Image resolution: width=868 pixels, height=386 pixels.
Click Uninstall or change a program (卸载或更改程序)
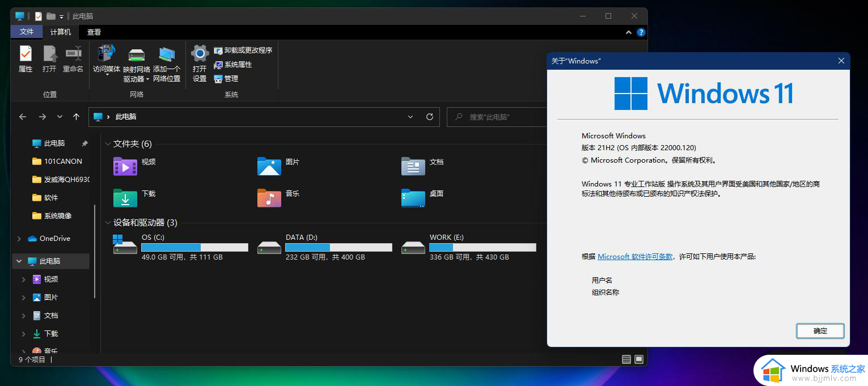(243, 50)
